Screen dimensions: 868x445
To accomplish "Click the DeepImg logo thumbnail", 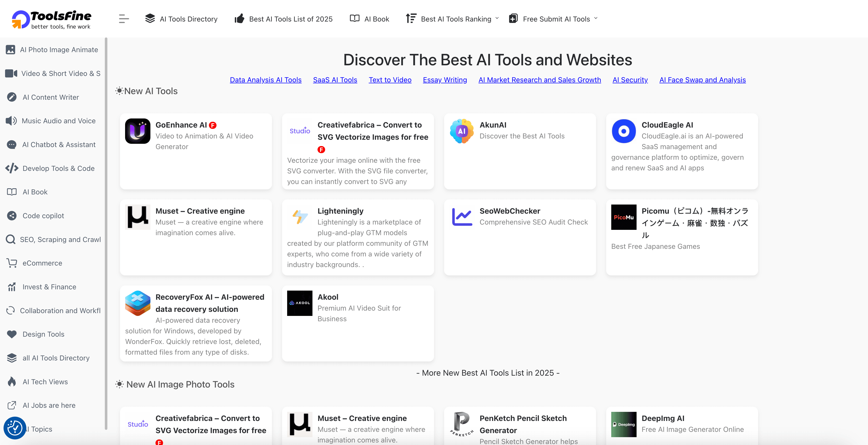I will (624, 424).
